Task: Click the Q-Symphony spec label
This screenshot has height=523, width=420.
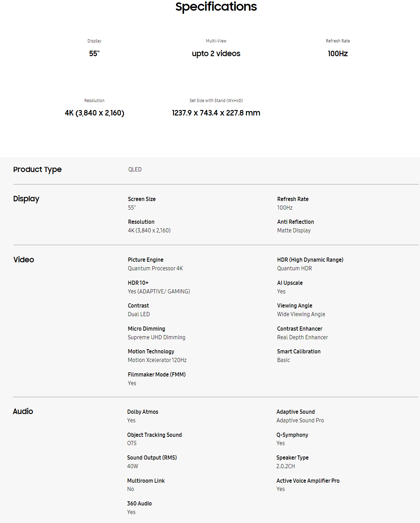Action: pyautogui.click(x=292, y=435)
